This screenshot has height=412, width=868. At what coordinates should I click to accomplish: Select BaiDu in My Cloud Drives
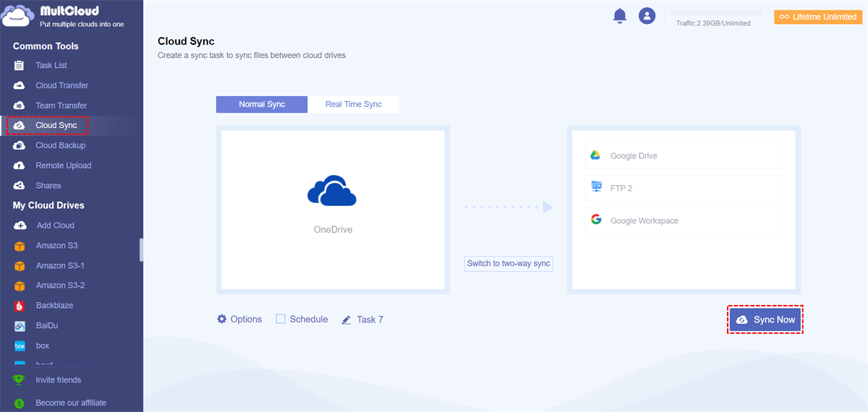pos(48,326)
